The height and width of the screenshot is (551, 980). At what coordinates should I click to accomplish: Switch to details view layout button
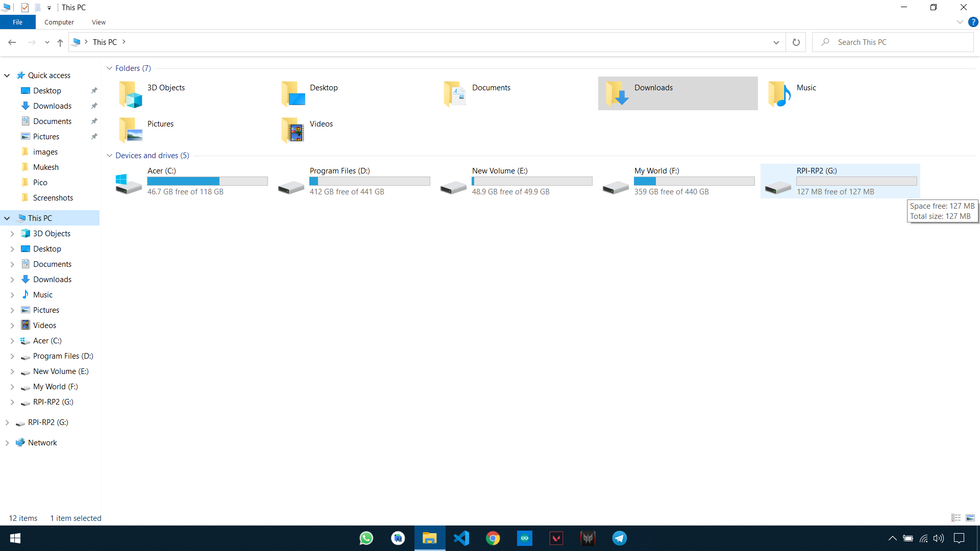[956, 518]
